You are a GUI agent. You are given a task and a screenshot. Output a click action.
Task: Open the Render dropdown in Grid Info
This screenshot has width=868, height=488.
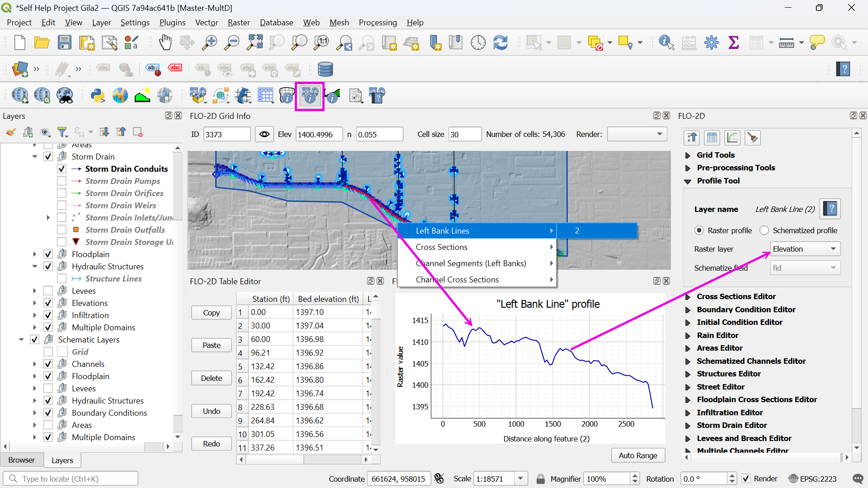pyautogui.click(x=637, y=134)
